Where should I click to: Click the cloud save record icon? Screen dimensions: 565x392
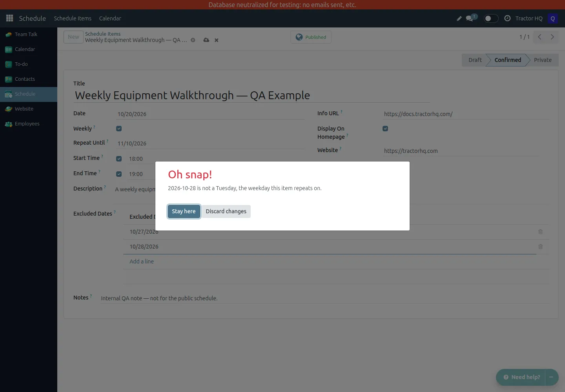point(206,40)
